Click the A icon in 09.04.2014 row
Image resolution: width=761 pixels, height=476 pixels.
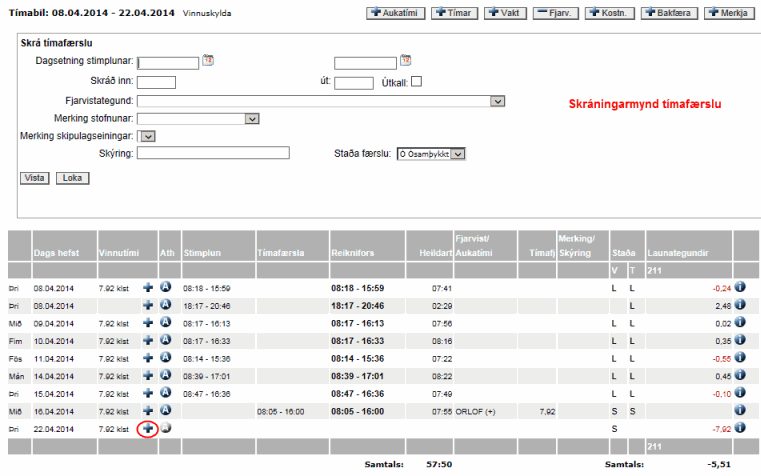165,322
